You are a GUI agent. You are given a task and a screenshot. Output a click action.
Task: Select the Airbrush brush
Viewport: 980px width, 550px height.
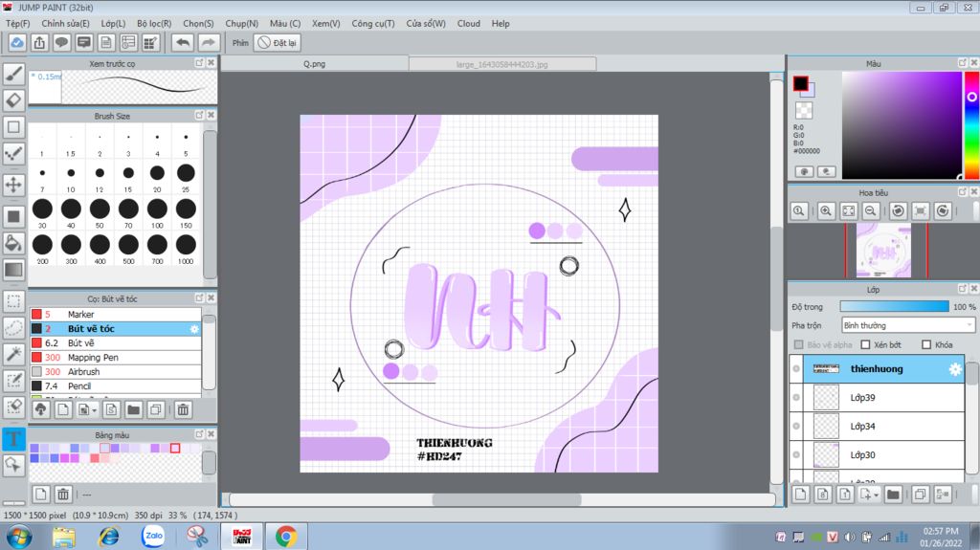[x=116, y=372]
